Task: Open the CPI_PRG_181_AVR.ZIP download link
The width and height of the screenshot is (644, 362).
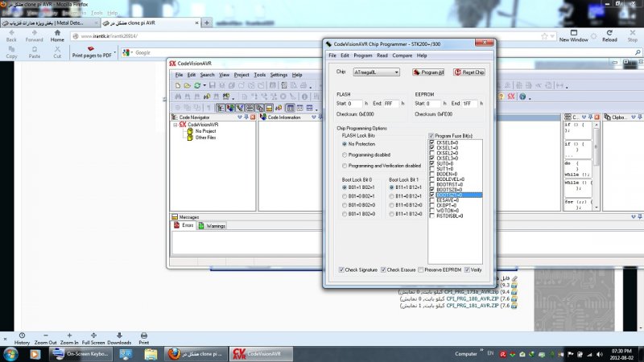Action: pos(473,306)
